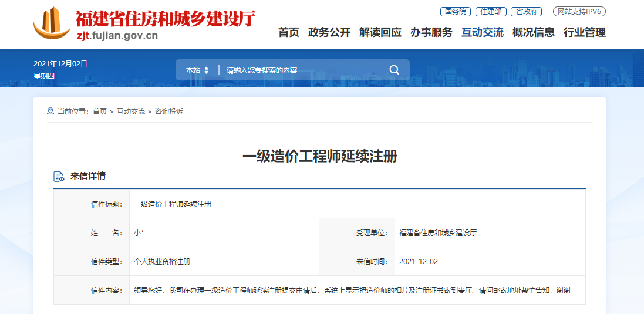
Task: Click the 首页 breadcrumb link
Action: pyautogui.click(x=100, y=112)
